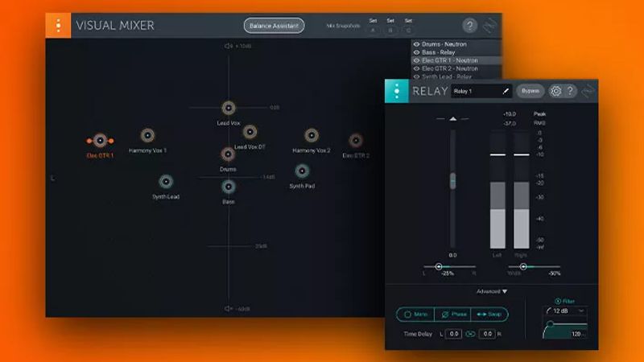
Task: Click the quiet speaker icon at bottom of mixer
Action: [x=229, y=309]
